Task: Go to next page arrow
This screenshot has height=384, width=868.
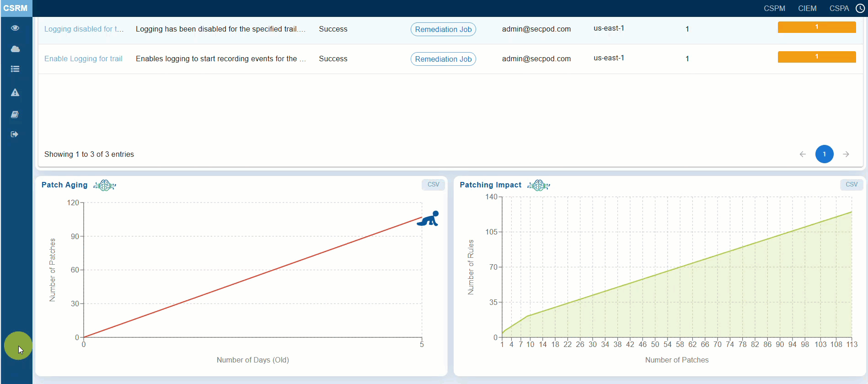Action: [846, 154]
